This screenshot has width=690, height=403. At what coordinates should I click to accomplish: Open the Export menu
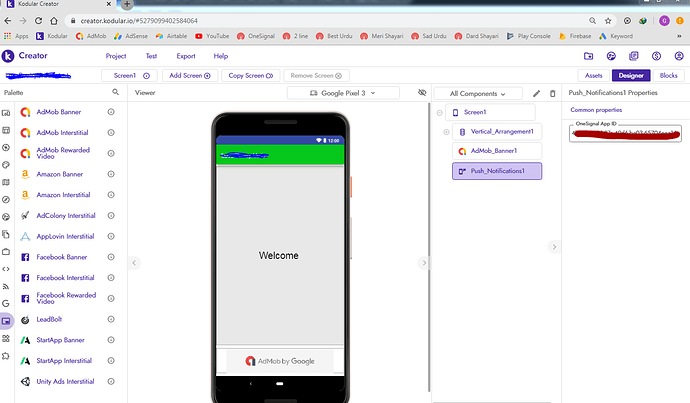(186, 56)
